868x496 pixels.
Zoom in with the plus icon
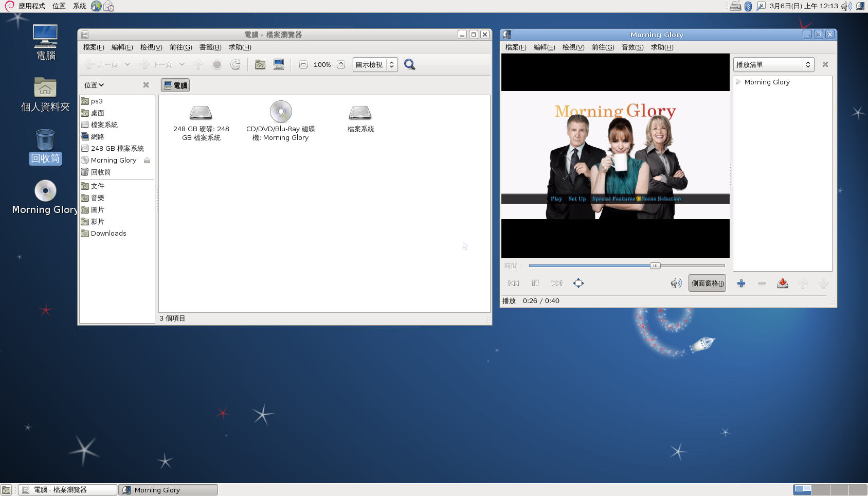tap(341, 64)
